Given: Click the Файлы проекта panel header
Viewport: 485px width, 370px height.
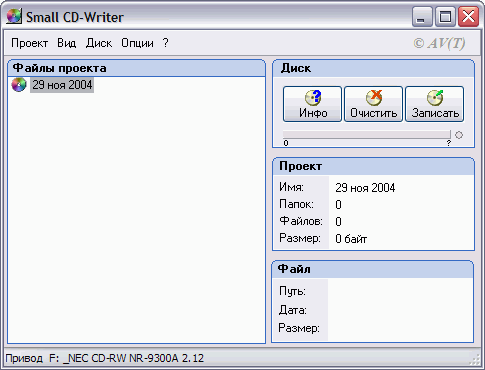Looking at the screenshot, I should pyautogui.click(x=136, y=68).
